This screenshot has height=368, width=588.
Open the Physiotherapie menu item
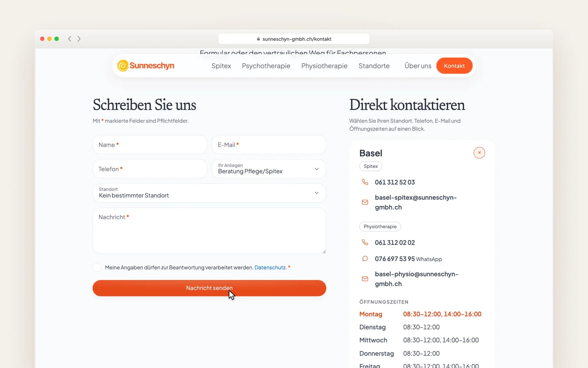tap(325, 66)
